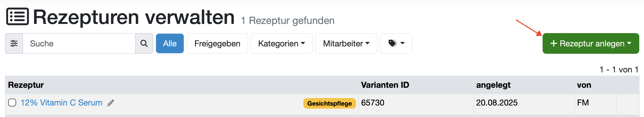Expand the Mitarbeiter filter dropdown
The image size is (644, 117).
click(x=346, y=43)
